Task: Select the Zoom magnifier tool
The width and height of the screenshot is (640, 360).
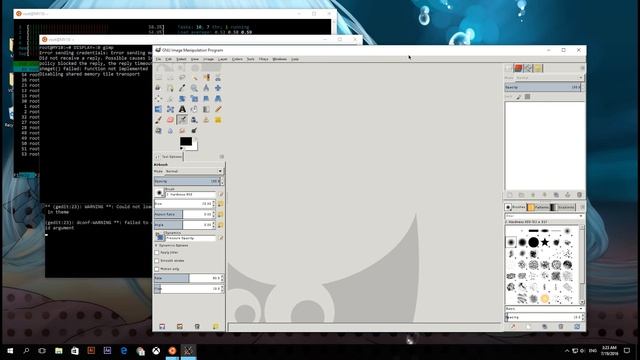Action: point(194,88)
